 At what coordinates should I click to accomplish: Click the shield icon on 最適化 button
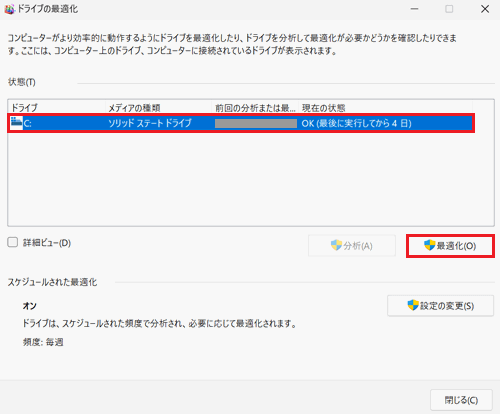430,245
